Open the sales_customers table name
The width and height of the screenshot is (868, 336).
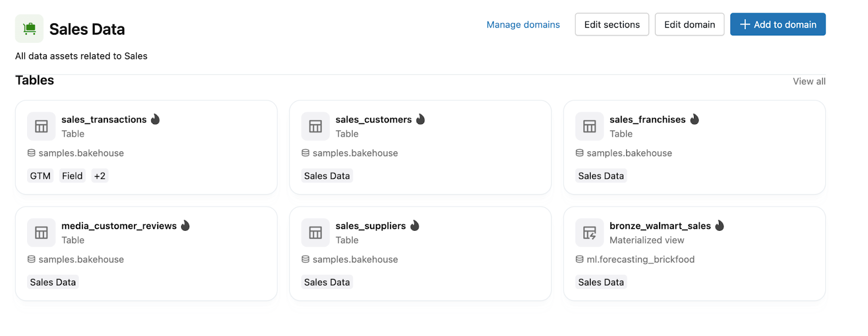pos(373,119)
